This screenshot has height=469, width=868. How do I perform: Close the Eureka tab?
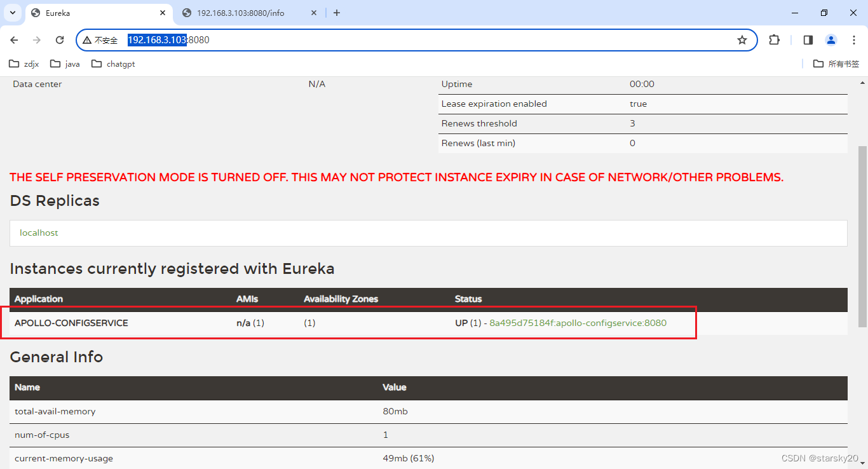[163, 13]
